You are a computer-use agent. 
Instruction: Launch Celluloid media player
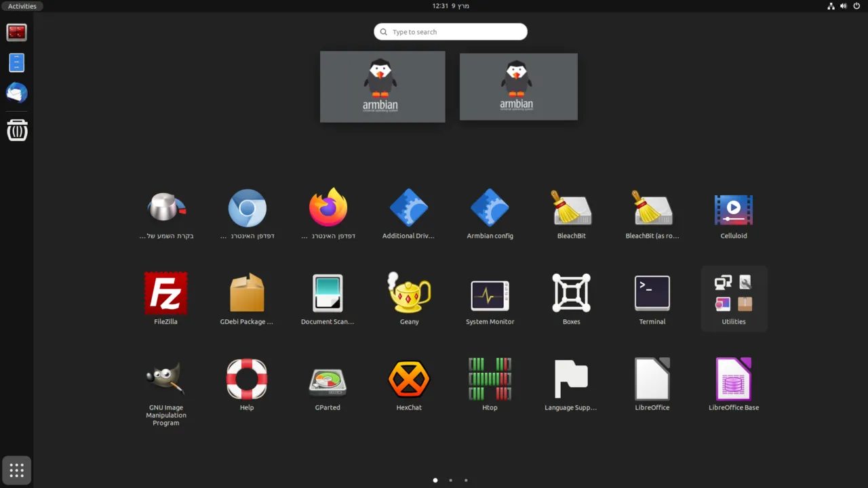733,207
